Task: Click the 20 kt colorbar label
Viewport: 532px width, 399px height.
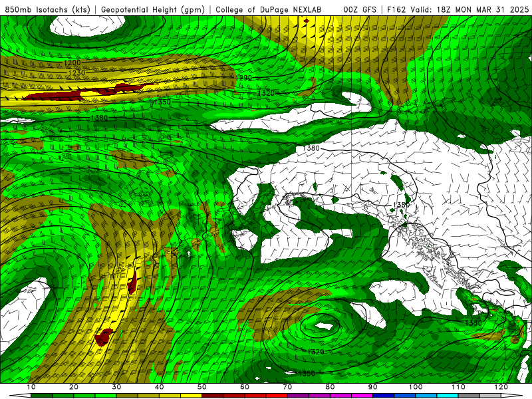Action: (x=74, y=387)
